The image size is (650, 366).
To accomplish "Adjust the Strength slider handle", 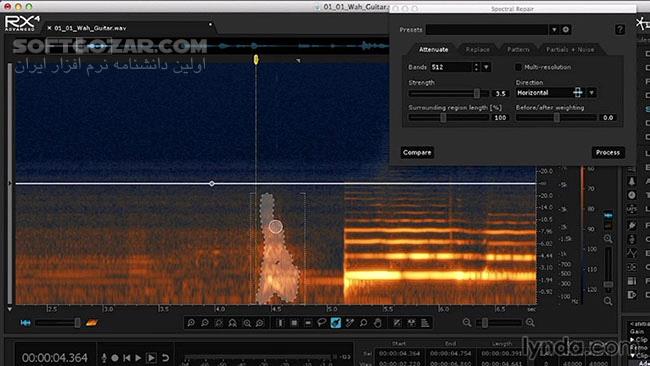I will [x=477, y=94].
